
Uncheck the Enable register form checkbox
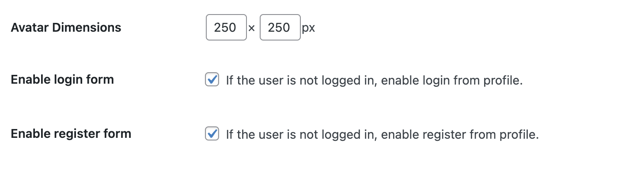212,133
